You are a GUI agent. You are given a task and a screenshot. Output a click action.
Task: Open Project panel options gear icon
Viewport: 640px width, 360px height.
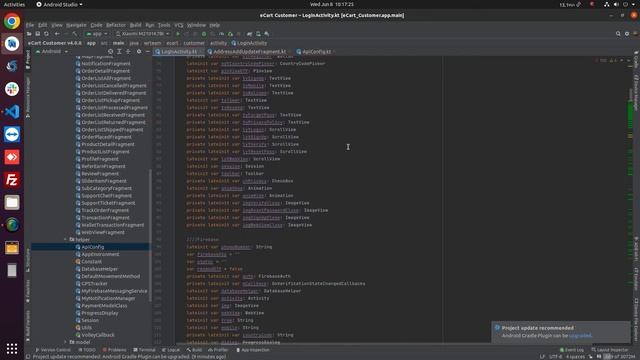point(139,51)
